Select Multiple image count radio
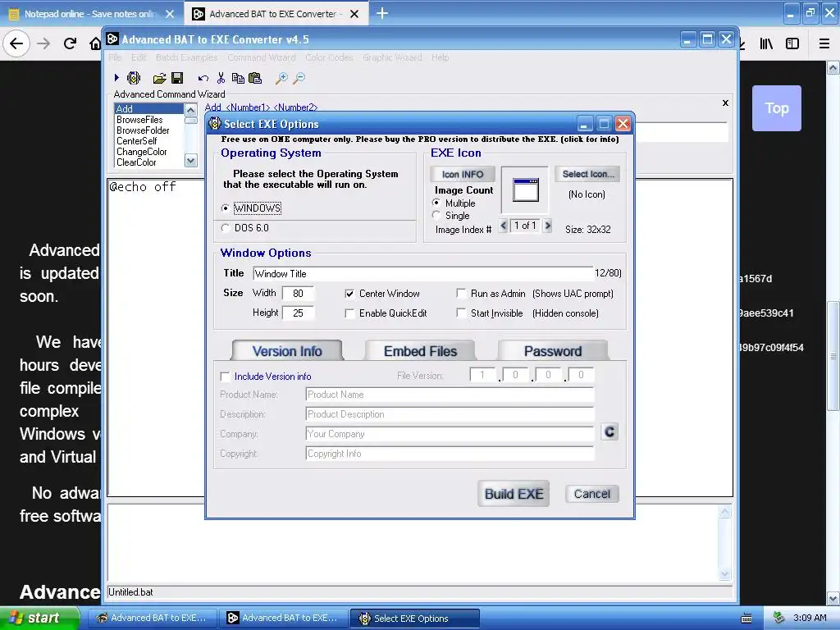This screenshot has height=630, width=840. tap(436, 203)
